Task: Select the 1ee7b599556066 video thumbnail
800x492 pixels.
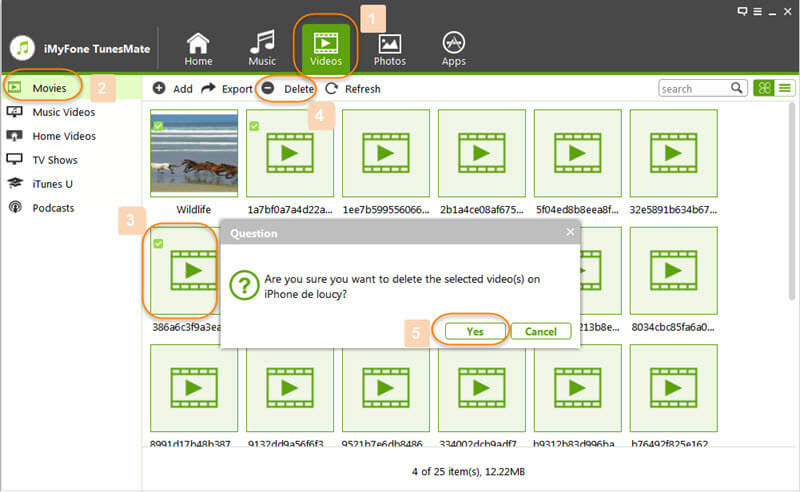Action: coord(386,153)
